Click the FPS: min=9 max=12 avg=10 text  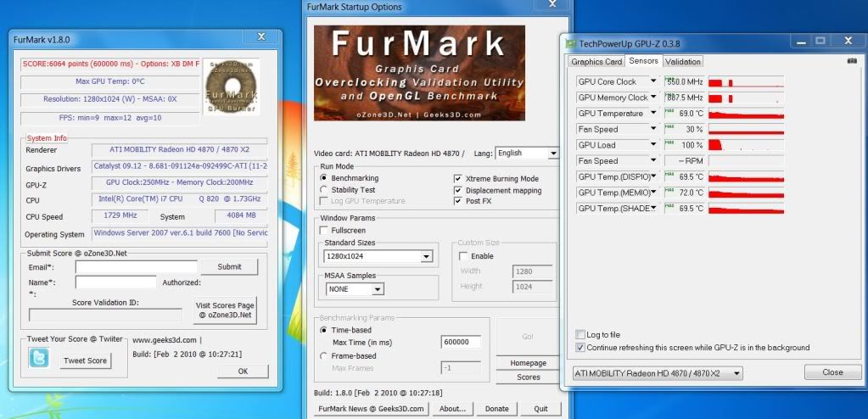tap(110, 118)
